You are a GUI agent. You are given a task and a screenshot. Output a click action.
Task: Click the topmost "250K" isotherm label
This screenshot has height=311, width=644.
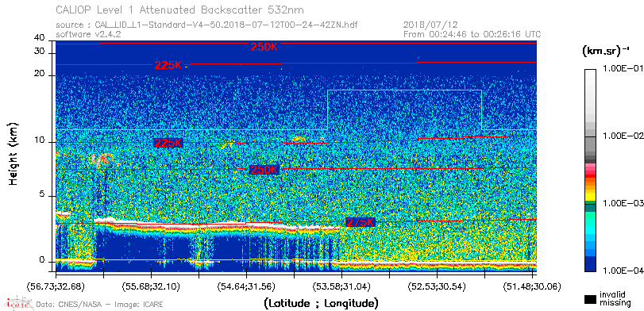coord(264,47)
